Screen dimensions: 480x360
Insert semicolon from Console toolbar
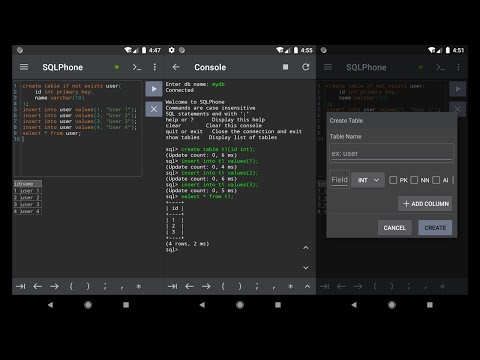(257, 286)
